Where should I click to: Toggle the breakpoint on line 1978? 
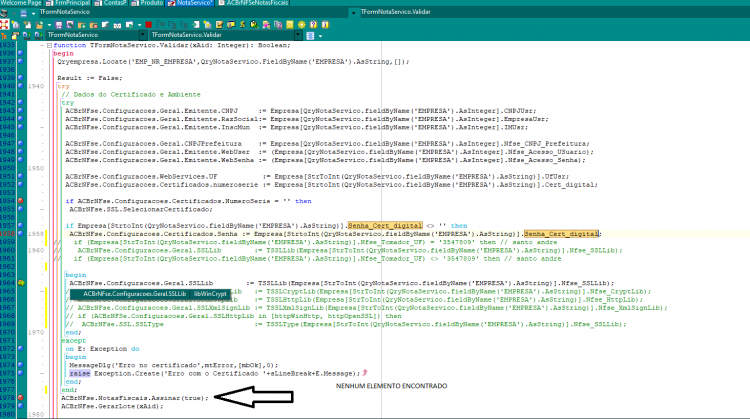[21, 397]
